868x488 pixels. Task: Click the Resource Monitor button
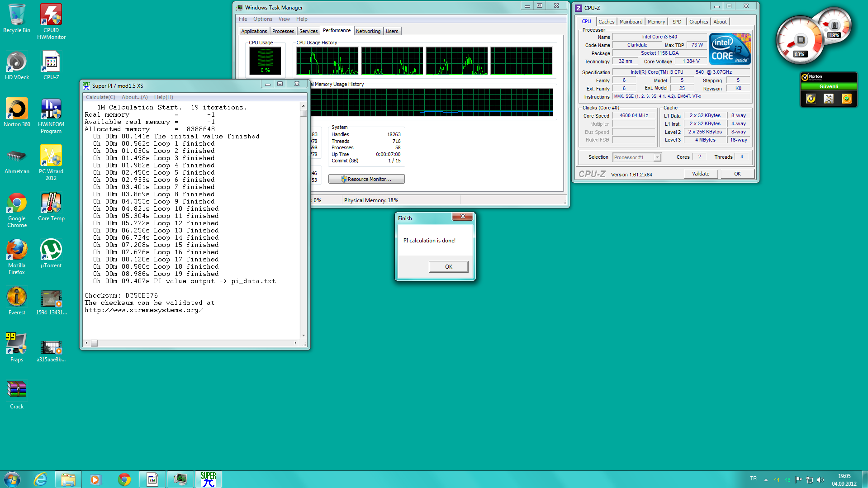(366, 179)
